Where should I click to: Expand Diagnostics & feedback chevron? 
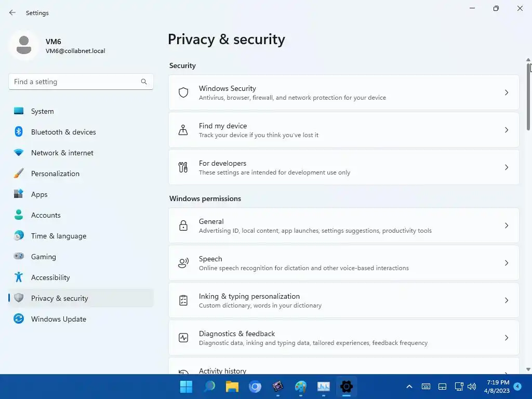coord(506,338)
